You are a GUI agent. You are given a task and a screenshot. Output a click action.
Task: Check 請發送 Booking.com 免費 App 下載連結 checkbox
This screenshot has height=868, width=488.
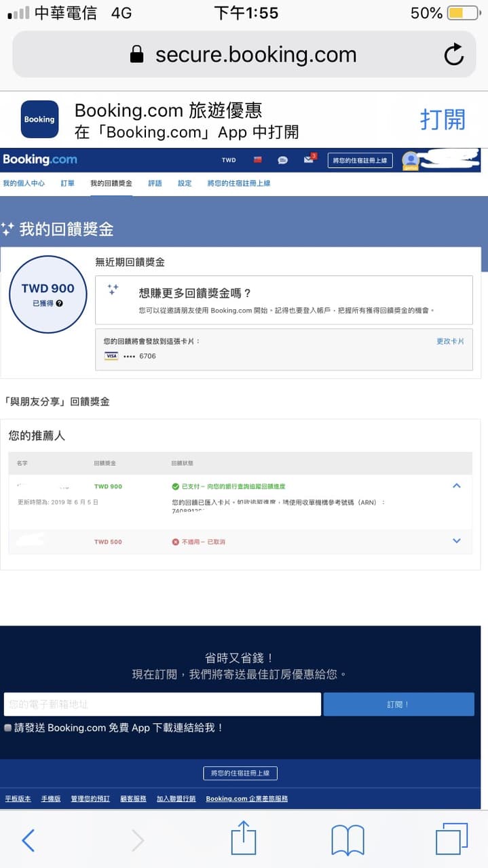(x=7, y=728)
